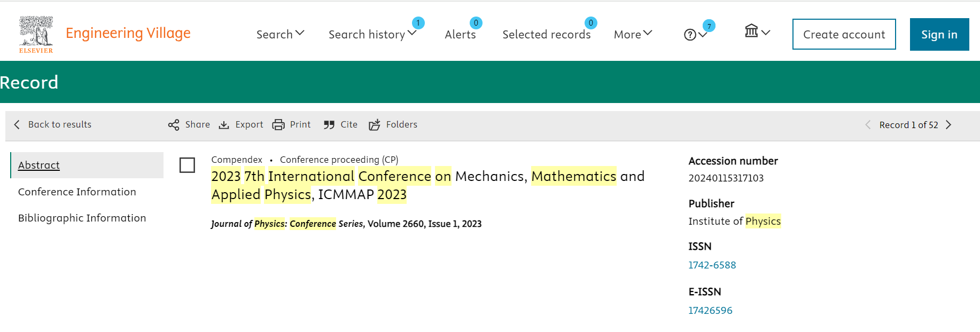The image size is (980, 332).
Task: Click the Elsevier tree logo
Action: pyautogui.click(x=36, y=34)
